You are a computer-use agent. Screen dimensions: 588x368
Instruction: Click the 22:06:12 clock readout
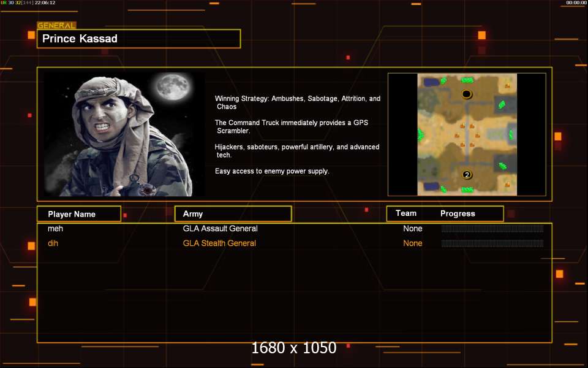point(45,2)
